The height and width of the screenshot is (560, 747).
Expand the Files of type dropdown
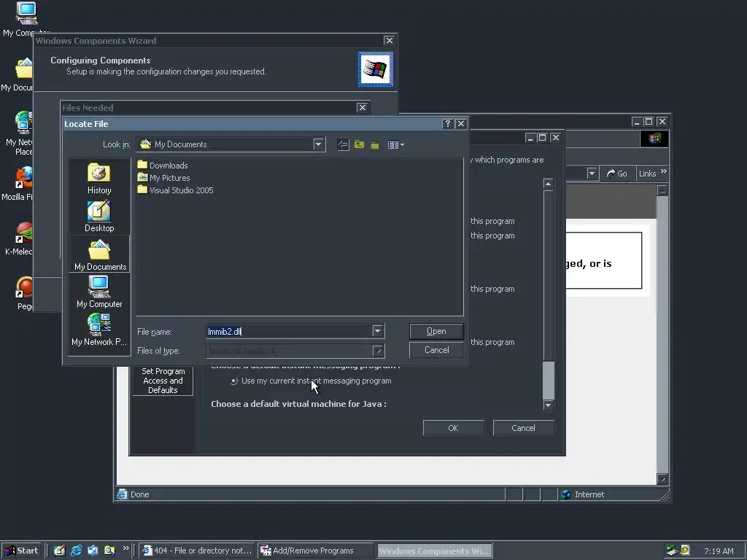pyautogui.click(x=378, y=351)
